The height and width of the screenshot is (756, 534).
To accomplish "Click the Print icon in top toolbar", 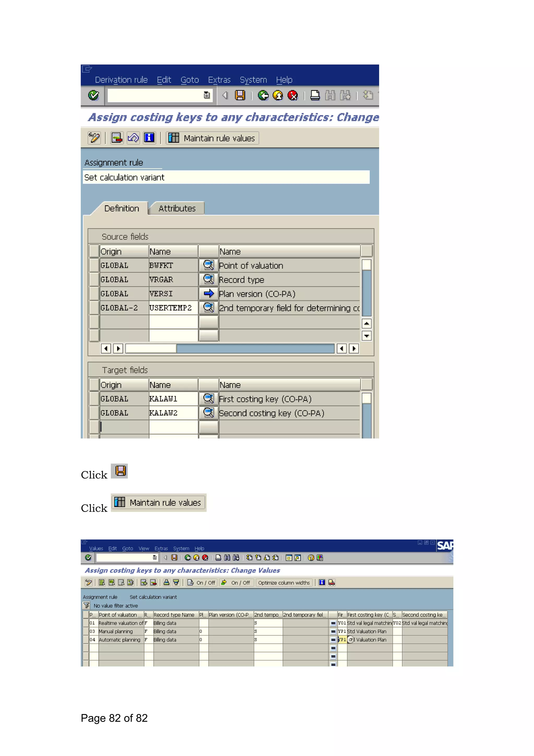I will (x=315, y=95).
